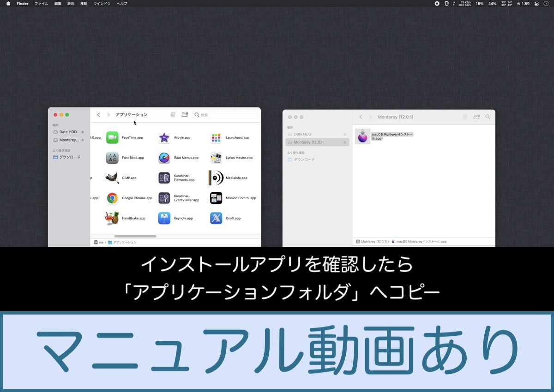Open the 編集 menu
This screenshot has height=392, width=554.
click(x=58, y=3)
